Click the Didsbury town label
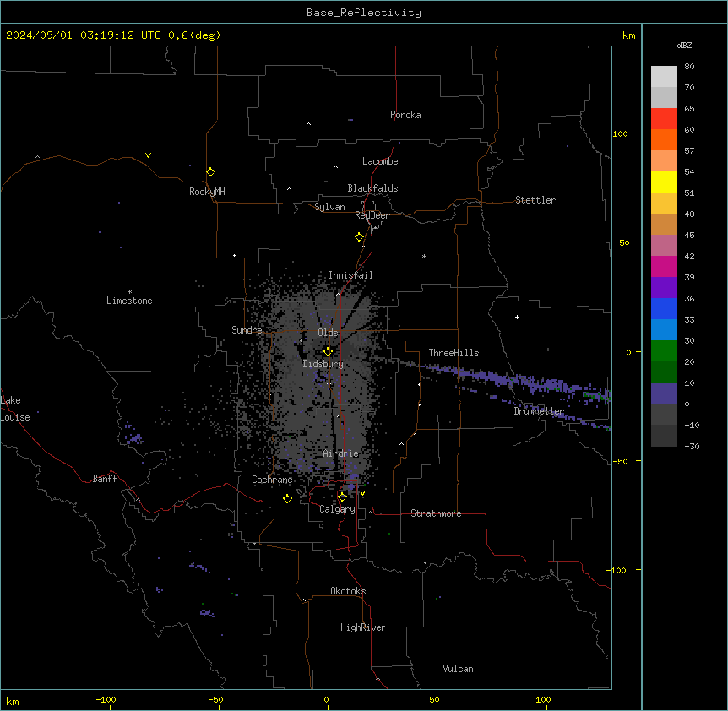The image size is (728, 711). (x=323, y=364)
